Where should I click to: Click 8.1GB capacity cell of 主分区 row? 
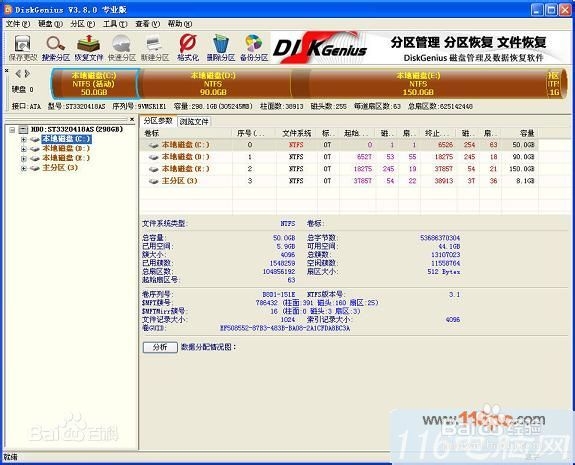525,181
